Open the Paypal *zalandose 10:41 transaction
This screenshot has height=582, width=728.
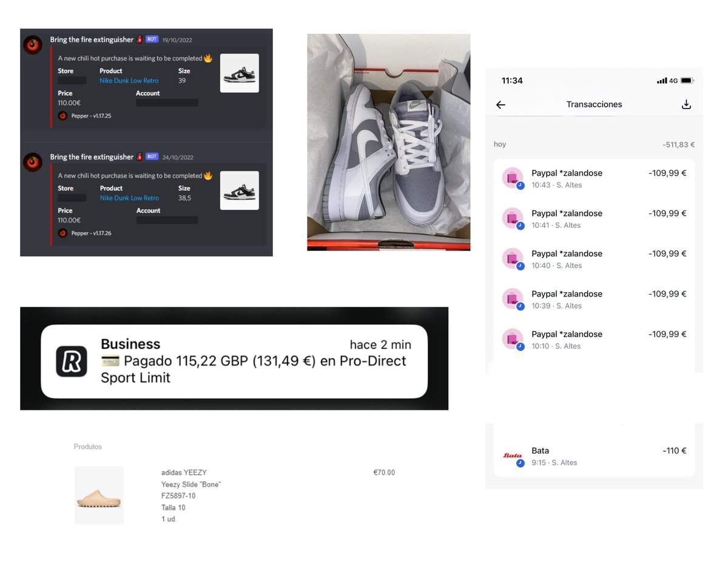tap(594, 219)
